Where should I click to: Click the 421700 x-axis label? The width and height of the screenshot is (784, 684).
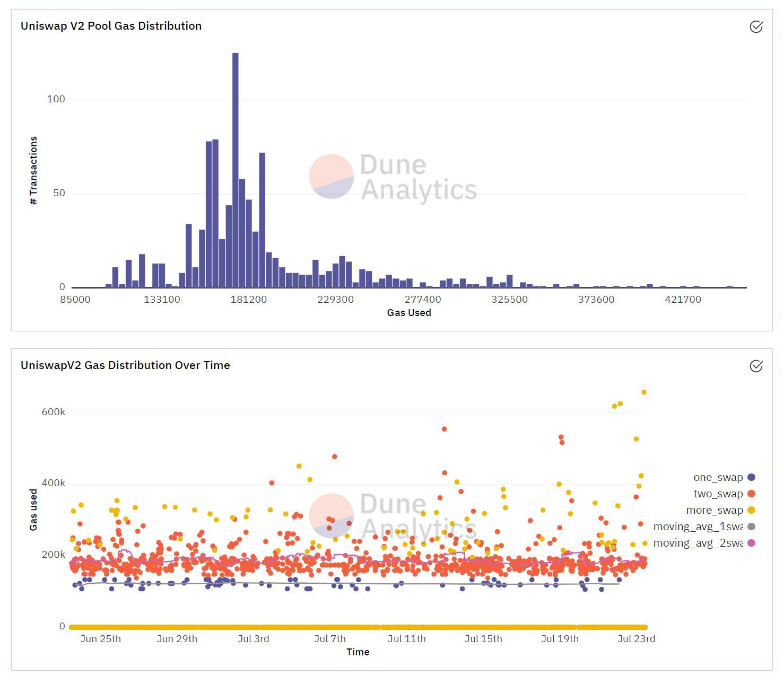(683, 300)
